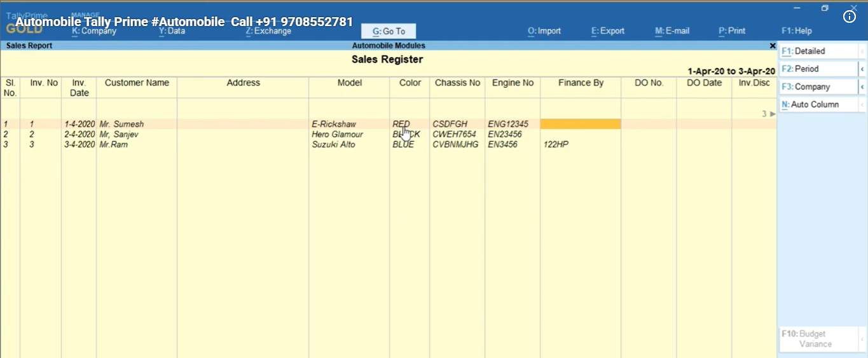Click highlighted Finance By cell in first row
868x358 pixels.
pos(581,125)
